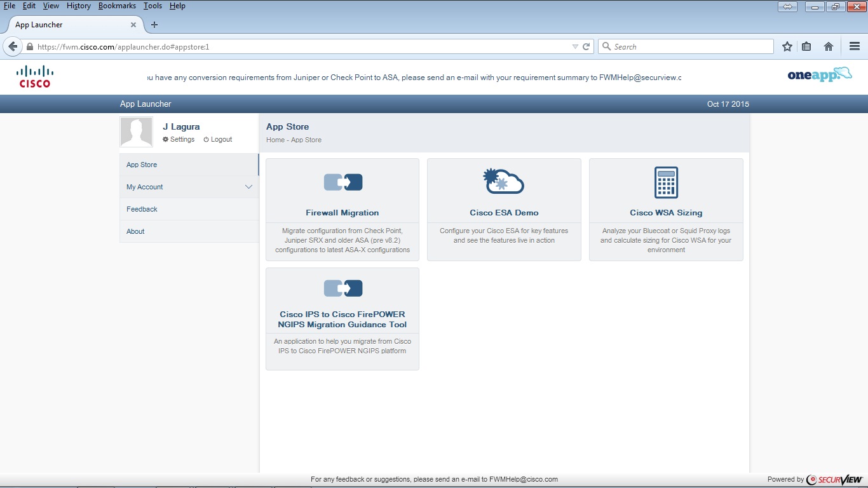Open the Tools menu
The height and width of the screenshot is (488, 868).
(x=153, y=6)
